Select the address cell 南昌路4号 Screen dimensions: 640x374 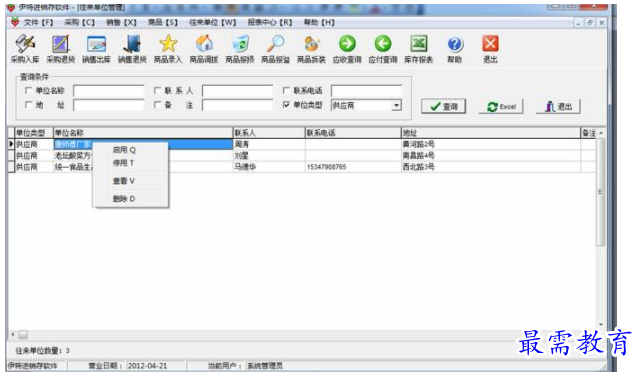click(491, 156)
